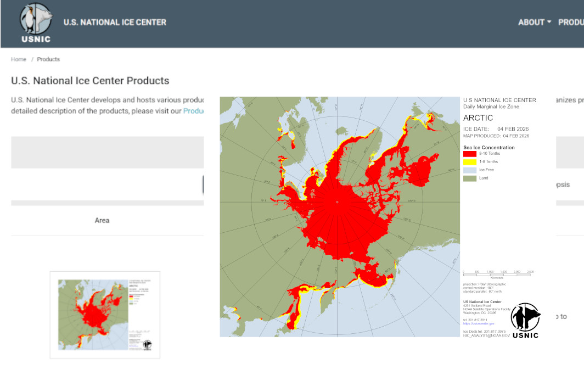Click the U.S. NATIONAL ICE CENTER site title
Screen dimensions: 584x392
click(115, 23)
